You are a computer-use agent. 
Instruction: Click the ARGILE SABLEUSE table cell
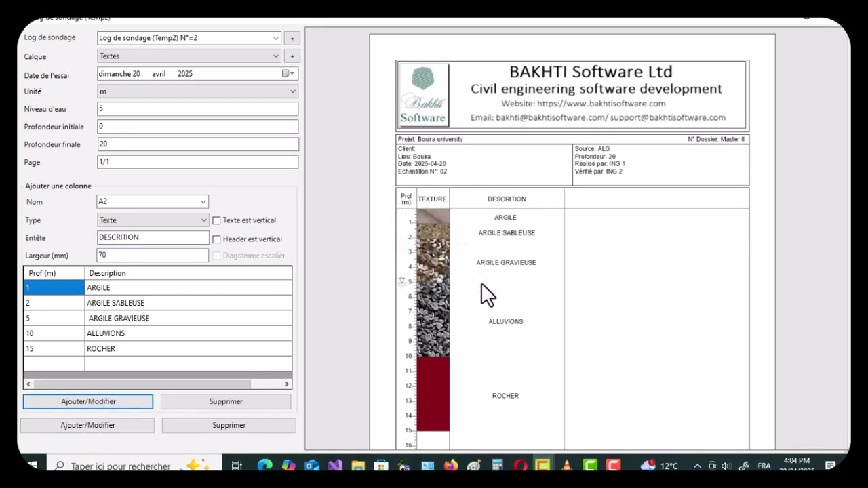point(189,303)
